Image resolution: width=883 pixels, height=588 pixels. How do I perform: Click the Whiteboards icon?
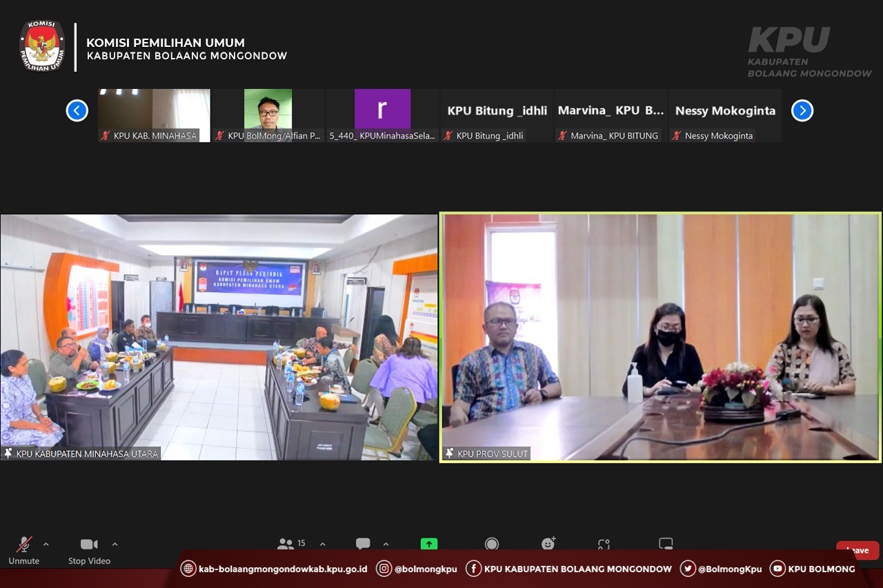[666, 544]
